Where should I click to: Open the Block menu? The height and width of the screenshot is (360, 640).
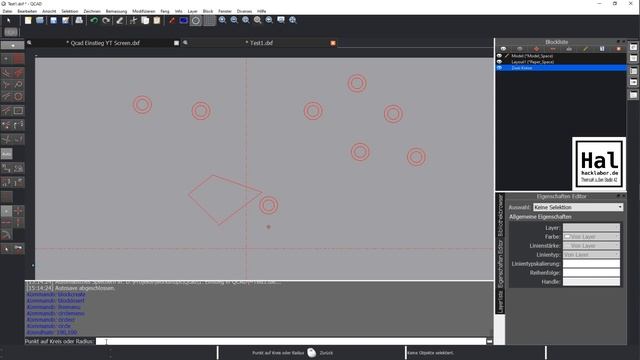[208, 11]
